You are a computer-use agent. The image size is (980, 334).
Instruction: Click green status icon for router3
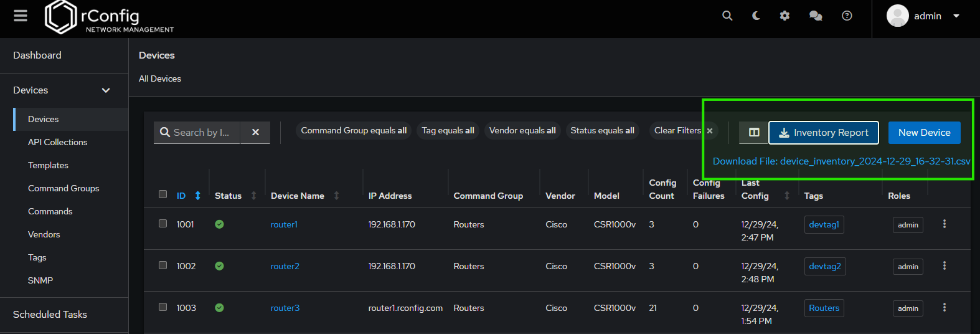(x=219, y=308)
